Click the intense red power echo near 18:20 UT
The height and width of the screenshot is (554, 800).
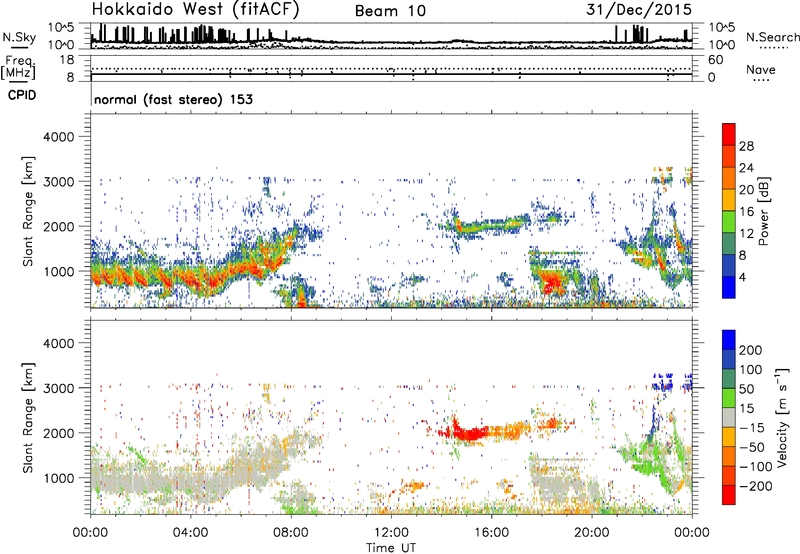pyautogui.click(x=551, y=283)
